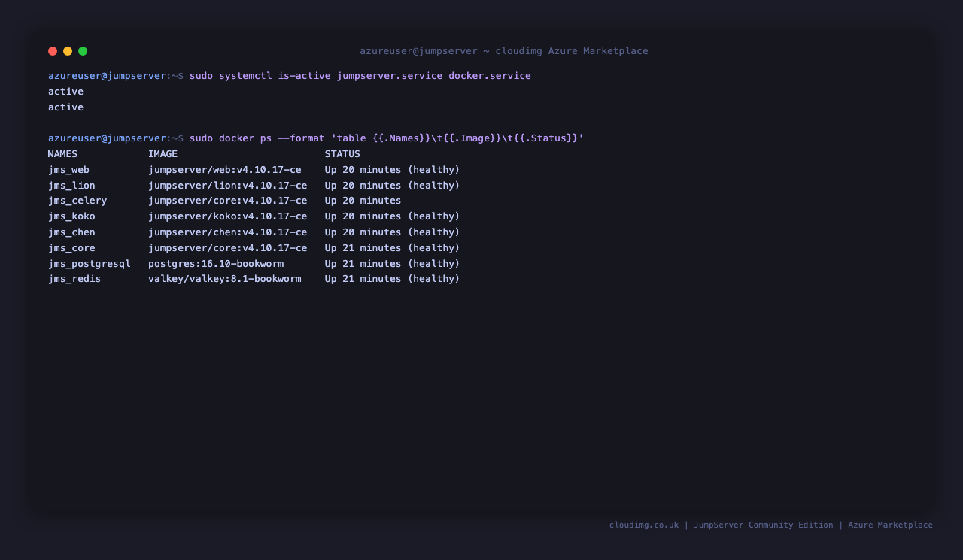The height and width of the screenshot is (560, 963).
Task: Click the yellow minimize window dot
Action: (68, 51)
